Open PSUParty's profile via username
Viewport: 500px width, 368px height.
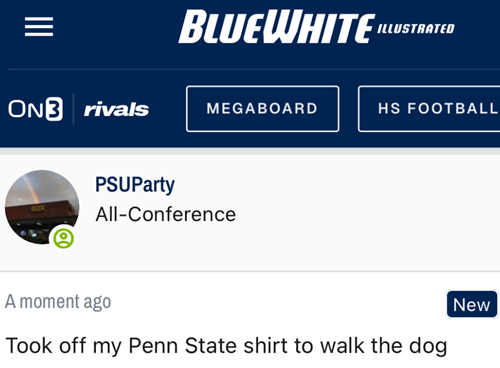[135, 184]
